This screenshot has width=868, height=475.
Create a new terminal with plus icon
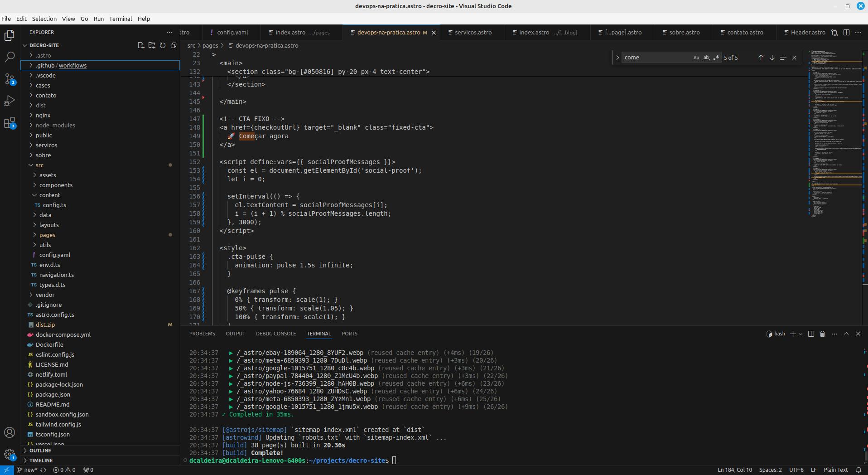793,334
